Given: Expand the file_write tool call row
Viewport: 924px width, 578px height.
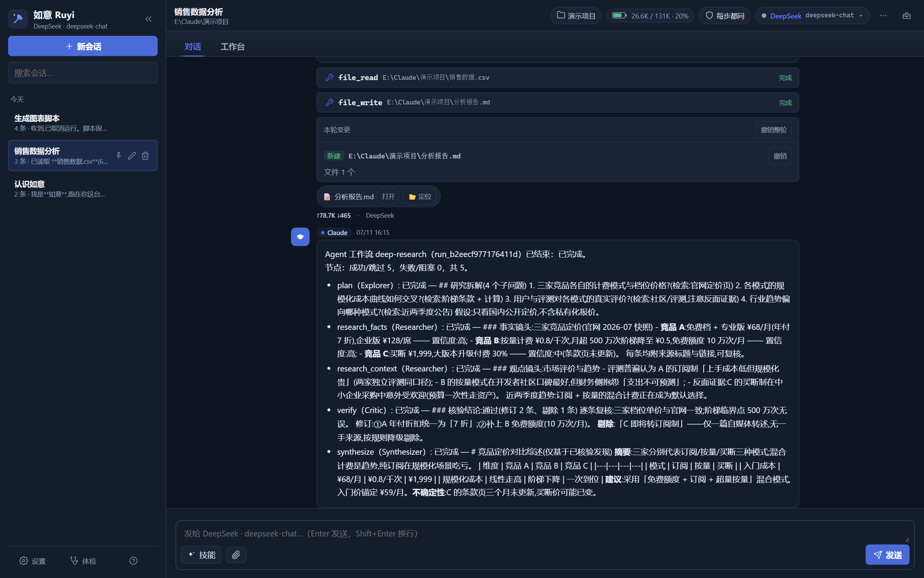Looking at the screenshot, I should [x=557, y=102].
